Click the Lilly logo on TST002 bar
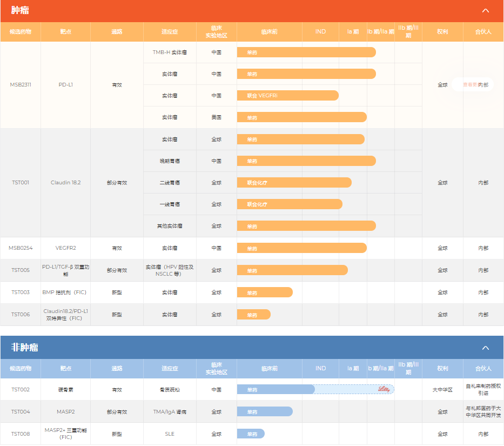504x446 pixels. tap(384, 389)
